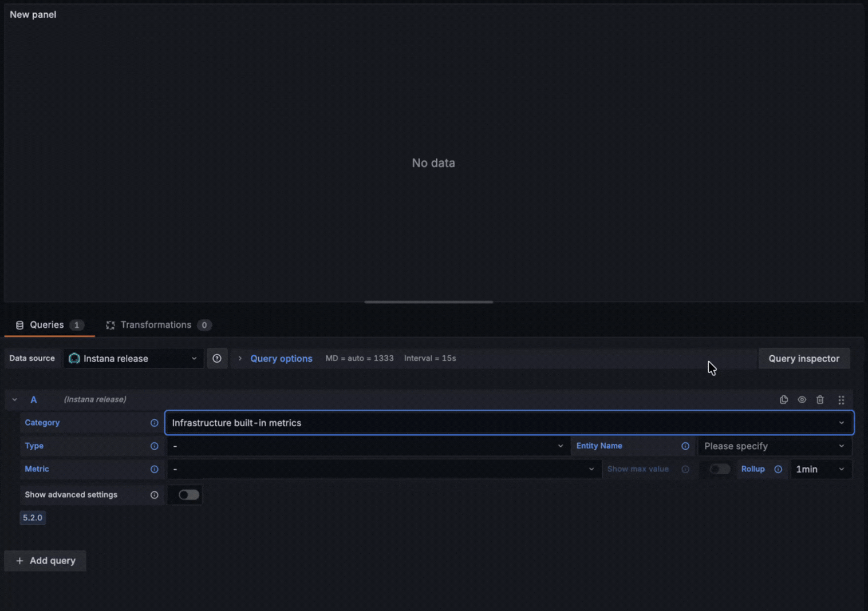The height and width of the screenshot is (611, 868).
Task: Toggle the Show max value switch
Action: click(720, 469)
